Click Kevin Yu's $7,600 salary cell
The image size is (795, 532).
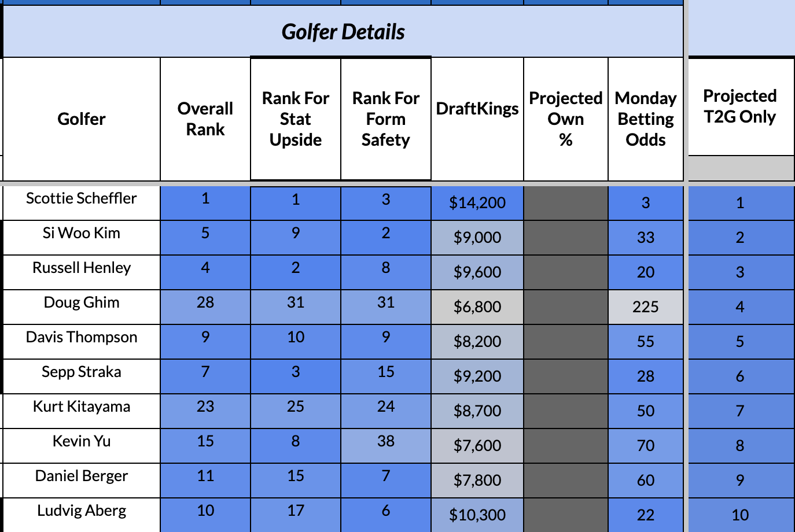click(477, 446)
